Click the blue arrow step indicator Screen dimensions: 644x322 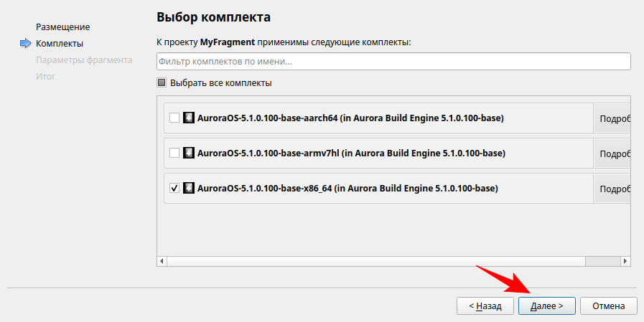pos(26,44)
